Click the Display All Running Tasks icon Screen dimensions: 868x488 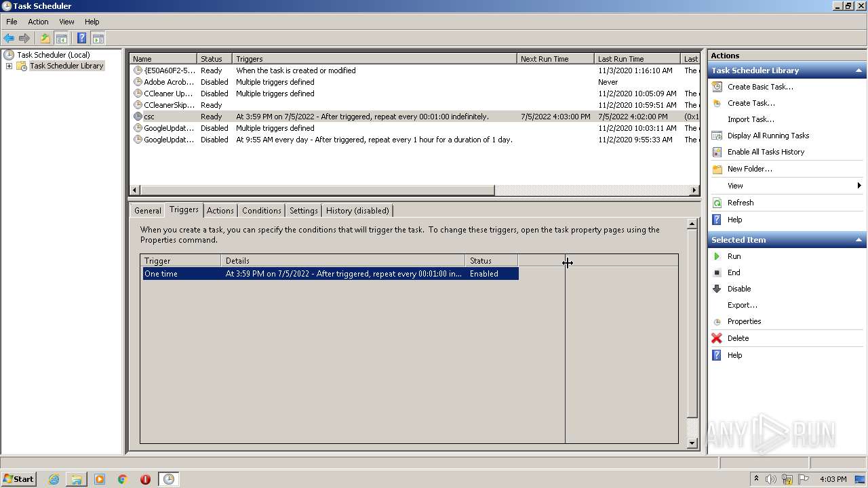coord(717,136)
